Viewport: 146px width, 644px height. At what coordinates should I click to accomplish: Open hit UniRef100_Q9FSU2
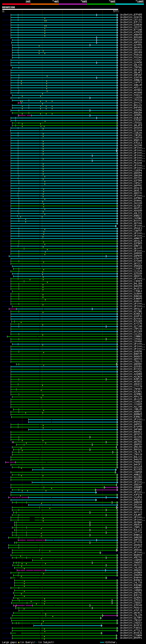coord(131,540)
